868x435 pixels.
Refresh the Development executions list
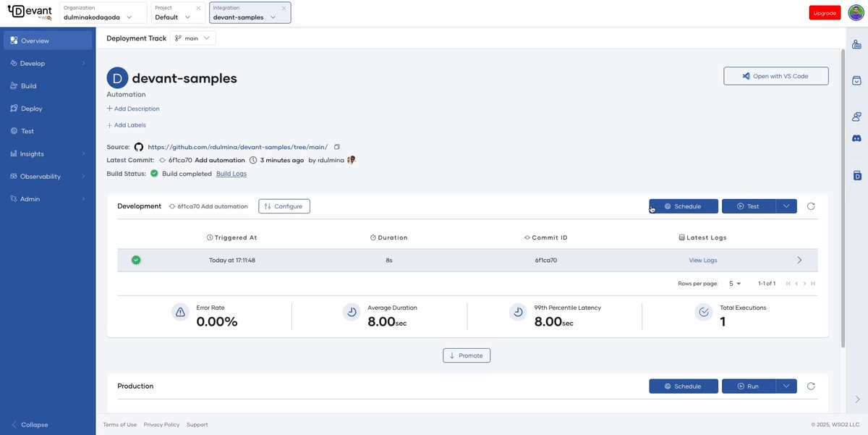click(x=811, y=206)
